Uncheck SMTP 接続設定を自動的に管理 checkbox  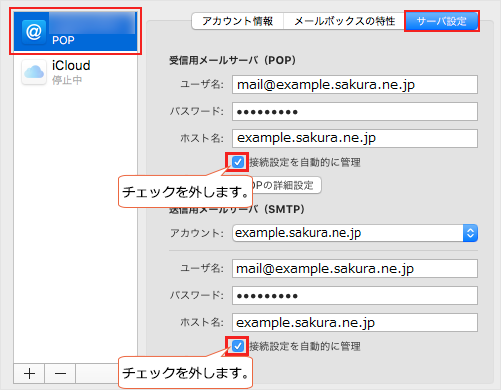pos(238,346)
